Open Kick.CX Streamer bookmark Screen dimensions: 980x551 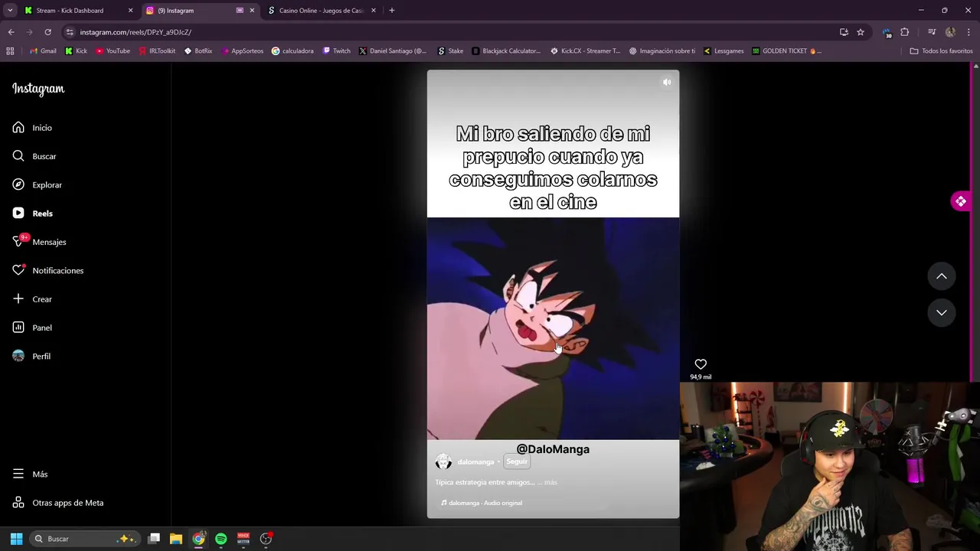586,51
